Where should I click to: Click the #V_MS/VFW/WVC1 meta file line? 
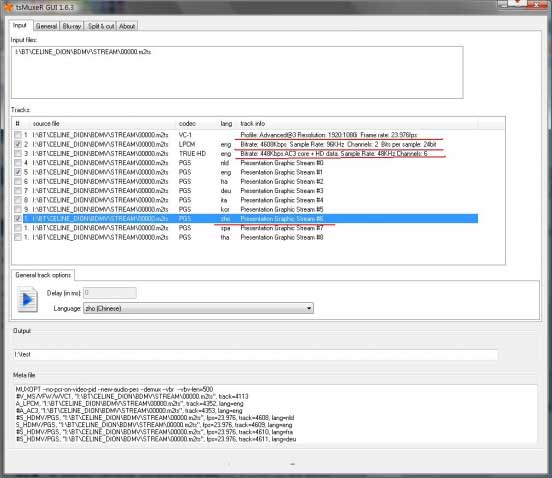click(132, 396)
